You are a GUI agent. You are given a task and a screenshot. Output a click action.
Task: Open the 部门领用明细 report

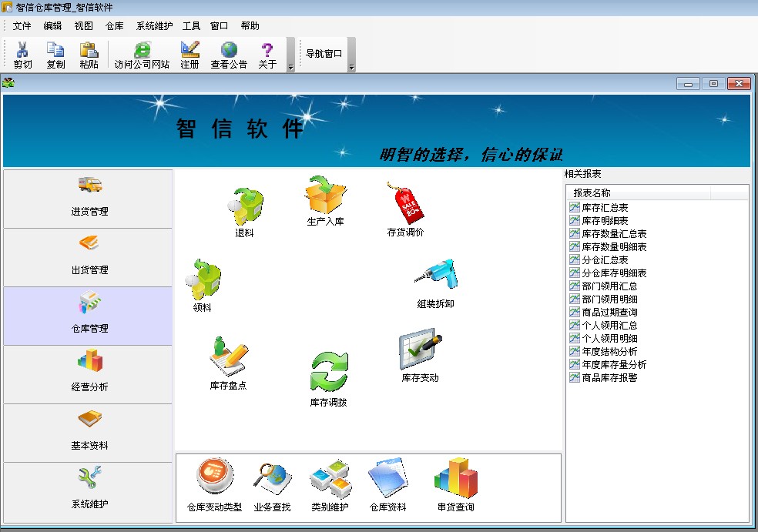603,299
